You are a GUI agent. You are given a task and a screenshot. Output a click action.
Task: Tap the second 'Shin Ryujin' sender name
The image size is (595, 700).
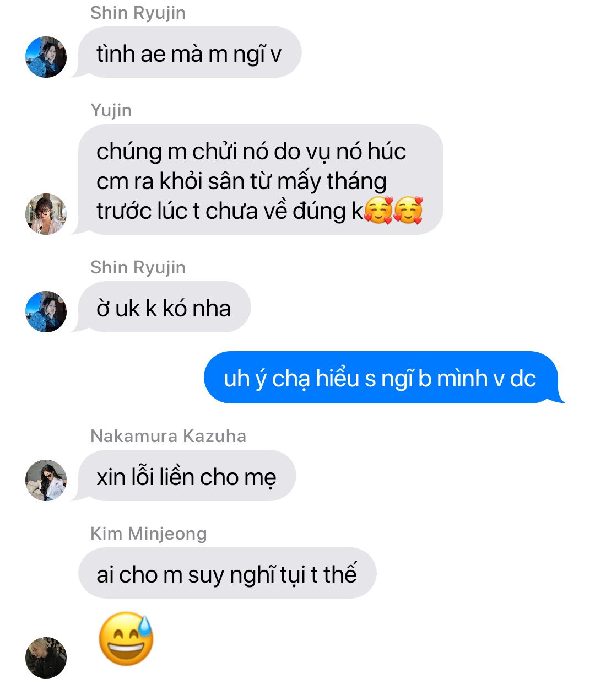pos(138,267)
